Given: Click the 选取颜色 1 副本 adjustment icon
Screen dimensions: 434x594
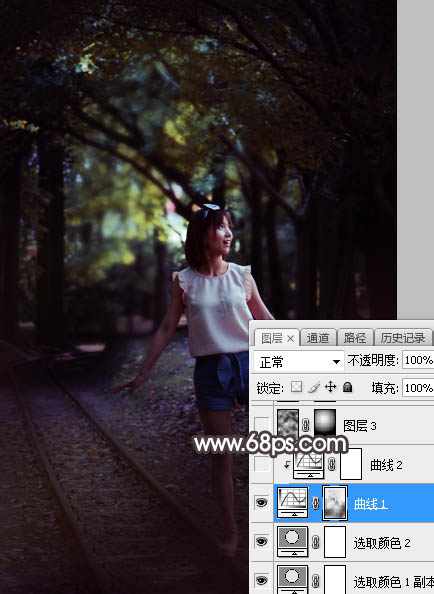Looking at the screenshot, I should (292, 580).
